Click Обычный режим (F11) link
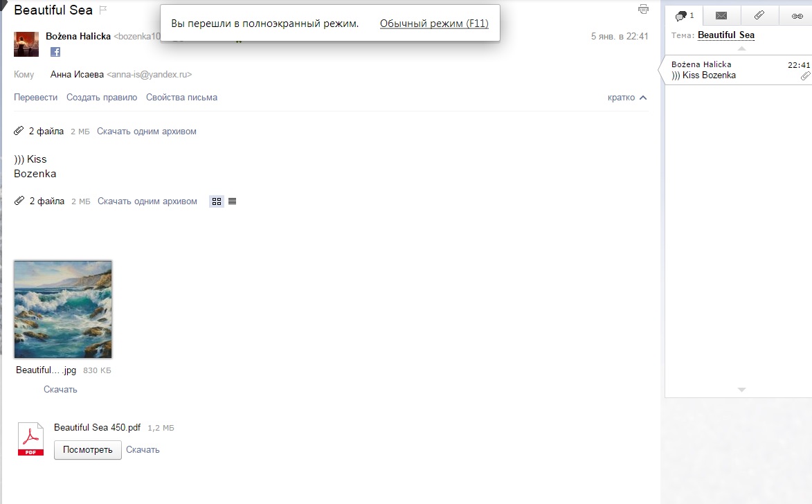812x504 pixels. tap(434, 24)
